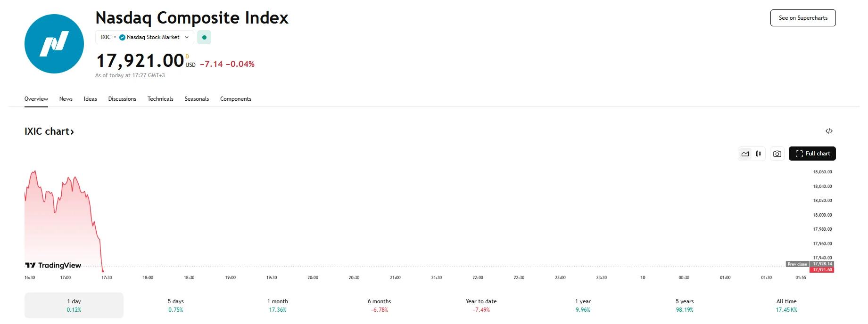Switch to the Technicals tab
This screenshot has width=868, height=324.
(160, 99)
